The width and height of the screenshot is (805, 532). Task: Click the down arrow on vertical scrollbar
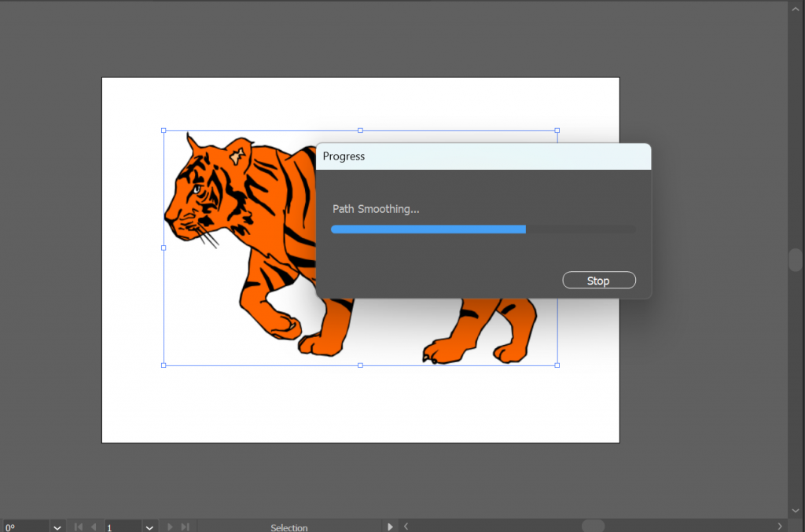coord(796,510)
